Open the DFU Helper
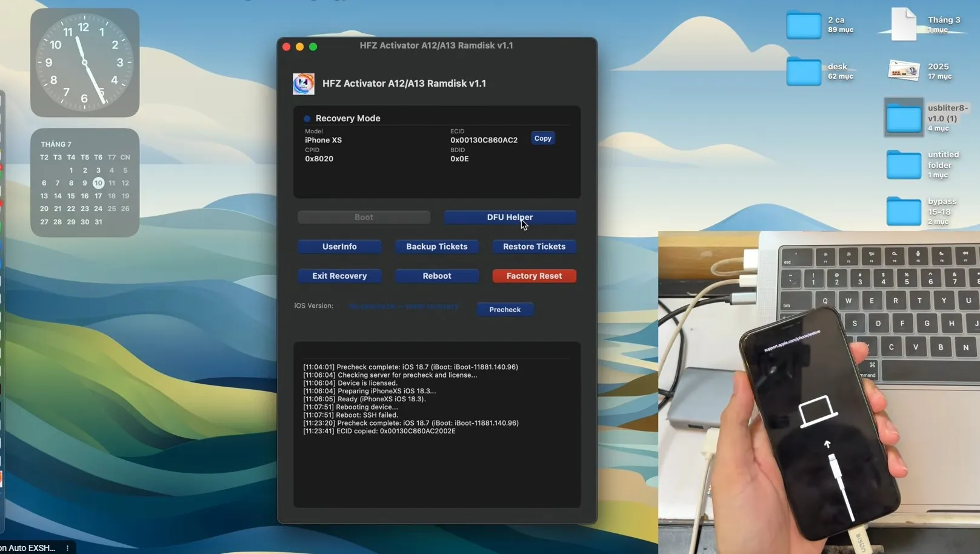 (510, 217)
